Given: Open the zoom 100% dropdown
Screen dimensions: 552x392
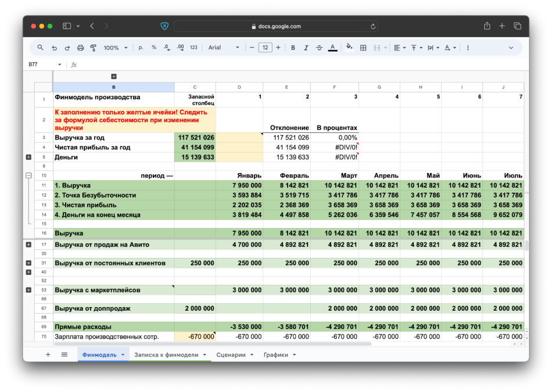Looking at the screenshot, I should coord(116,48).
